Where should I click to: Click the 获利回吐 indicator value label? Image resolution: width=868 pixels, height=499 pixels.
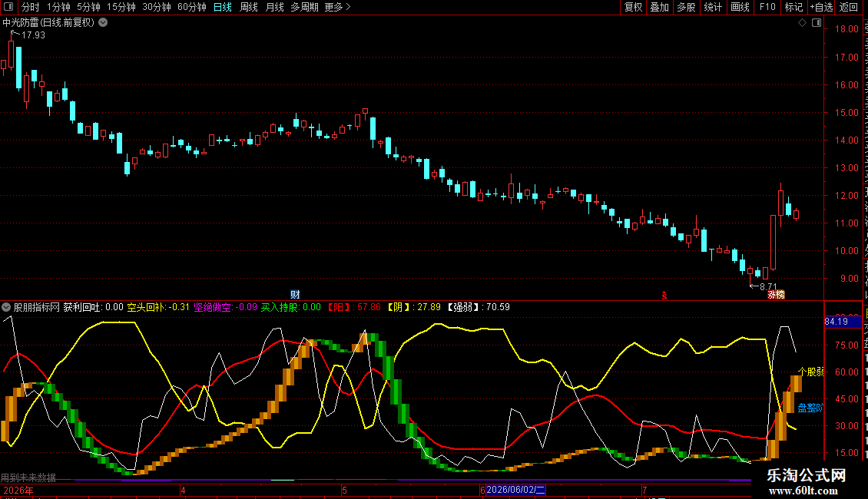(x=93, y=307)
